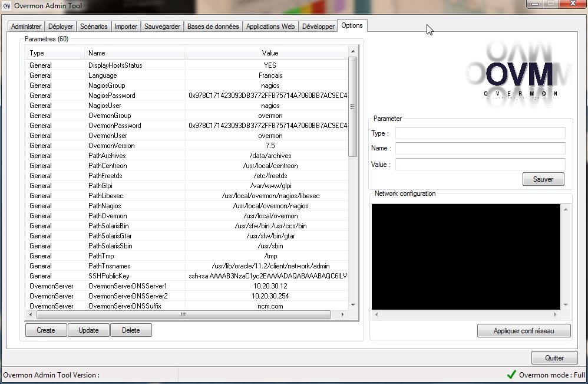Go to the Développer tab
The image size is (588, 384).
point(318,27)
